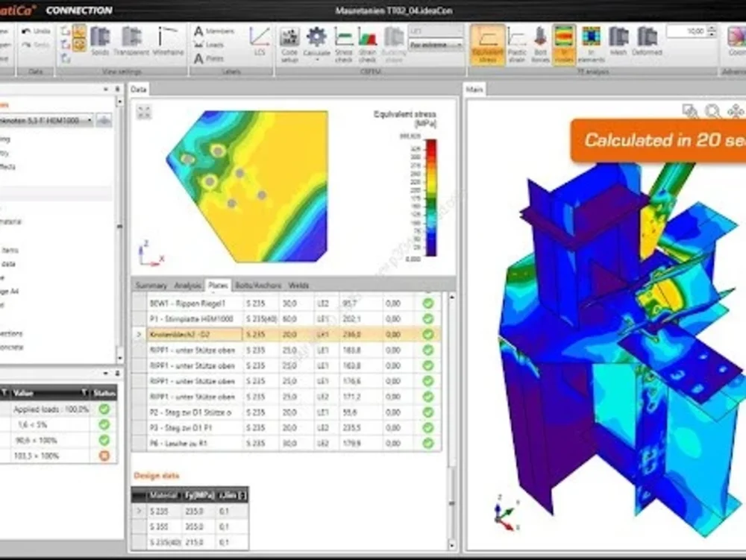Viewport: 746px width, 560px height.
Task: Click the Status column header
Action: (x=104, y=393)
